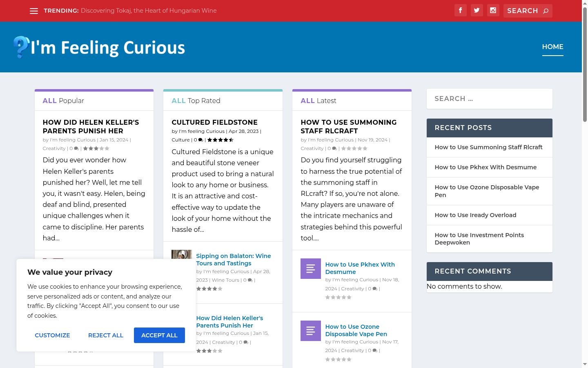Focus the sidebar Search field
588x368 pixels.
click(490, 99)
